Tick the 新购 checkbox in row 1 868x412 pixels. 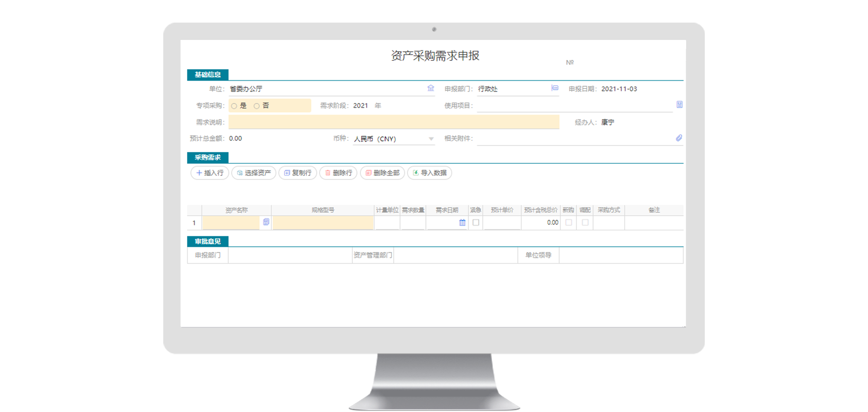click(569, 223)
